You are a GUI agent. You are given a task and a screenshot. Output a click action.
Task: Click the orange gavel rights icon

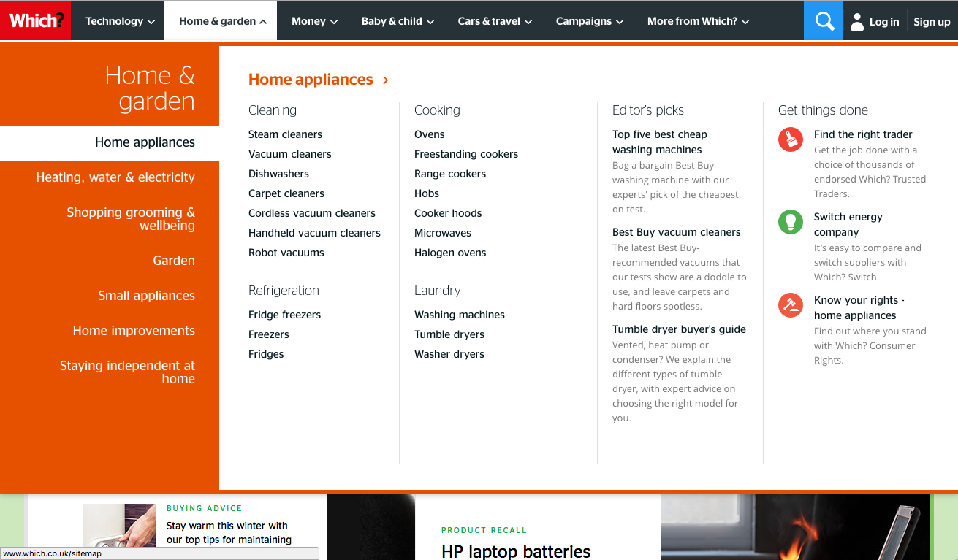point(790,304)
